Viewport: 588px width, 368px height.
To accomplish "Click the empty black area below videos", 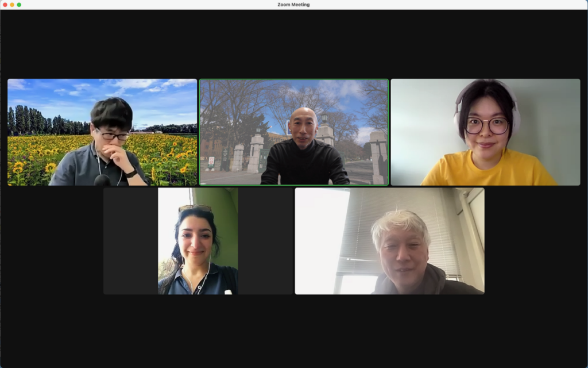I will point(294,331).
